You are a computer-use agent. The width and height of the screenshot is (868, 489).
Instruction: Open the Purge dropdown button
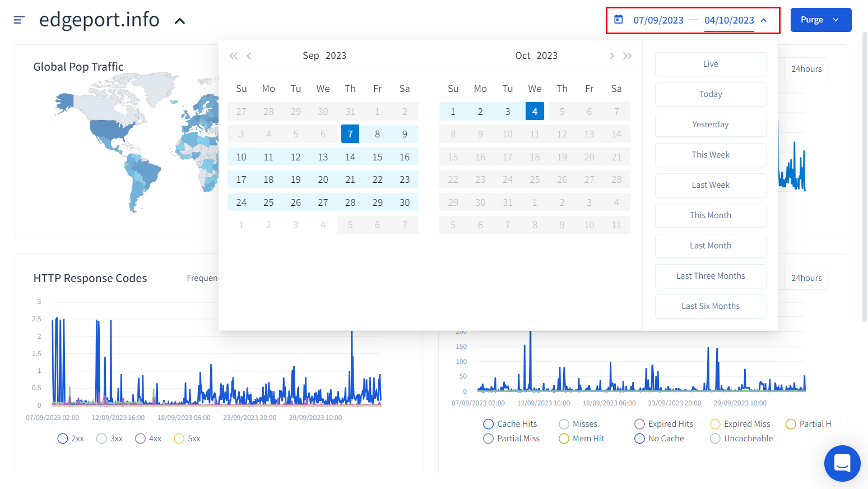pyautogui.click(x=820, y=20)
